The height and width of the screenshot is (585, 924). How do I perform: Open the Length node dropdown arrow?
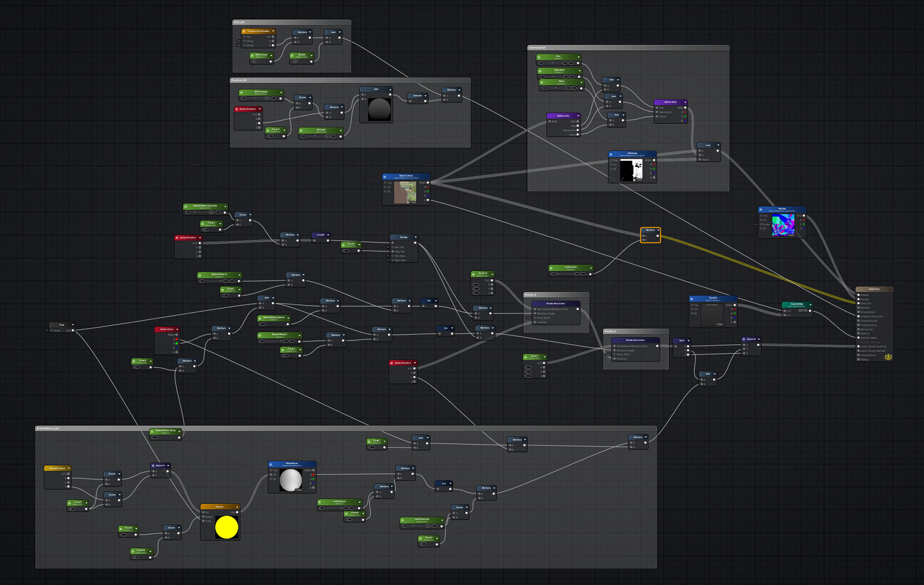(328, 235)
